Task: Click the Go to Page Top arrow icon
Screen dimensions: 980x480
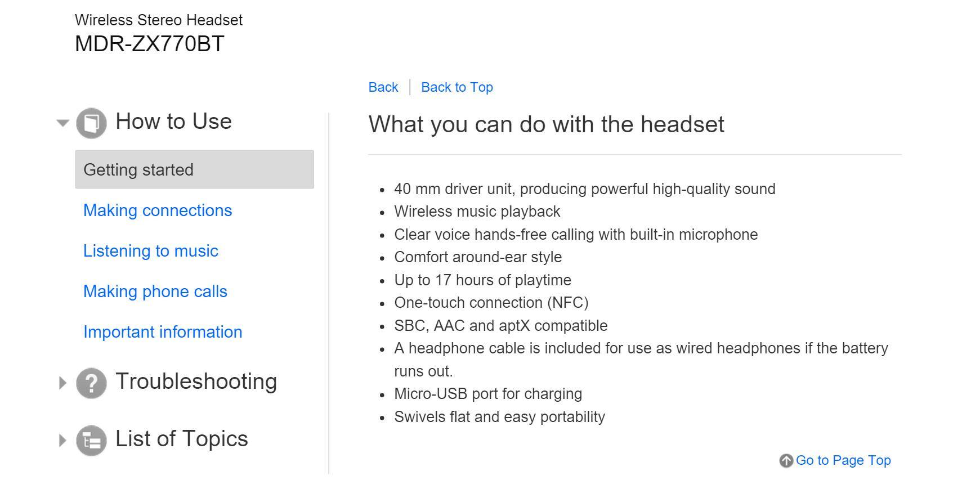Action: tap(786, 461)
